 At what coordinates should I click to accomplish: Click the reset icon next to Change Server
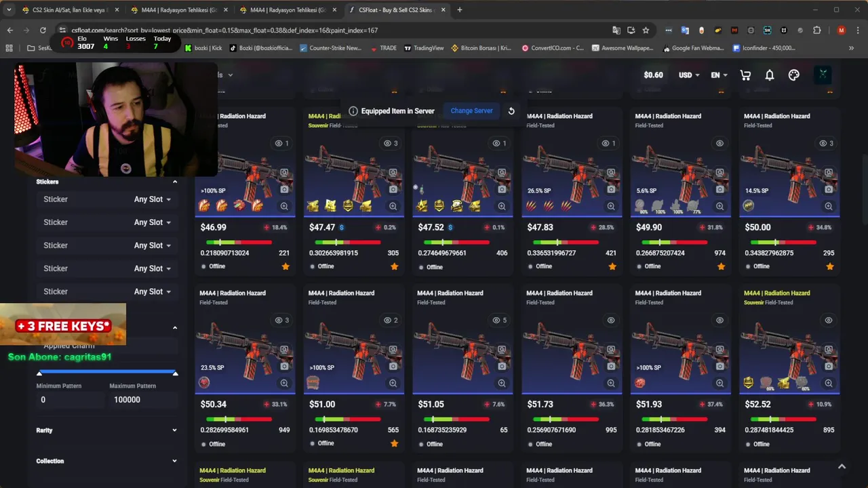[511, 111]
